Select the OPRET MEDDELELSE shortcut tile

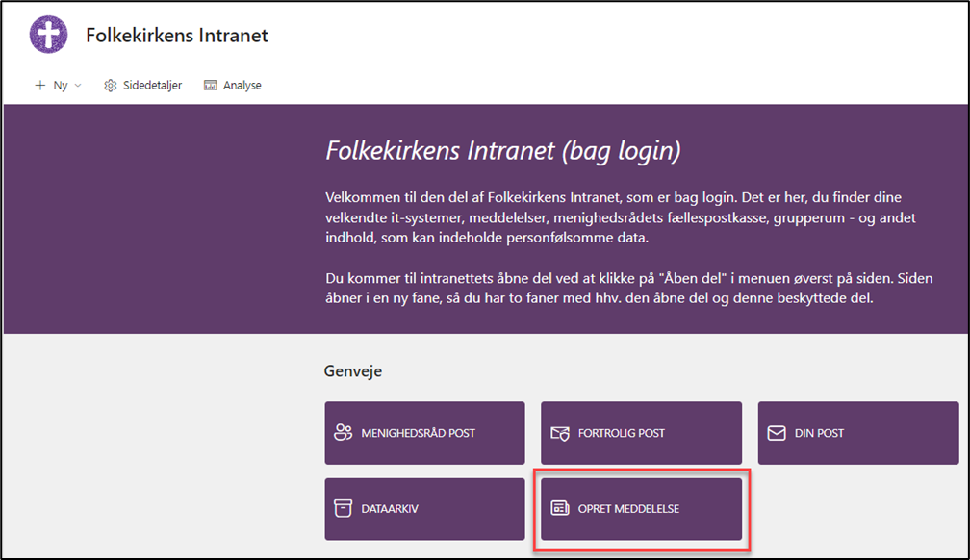(641, 509)
